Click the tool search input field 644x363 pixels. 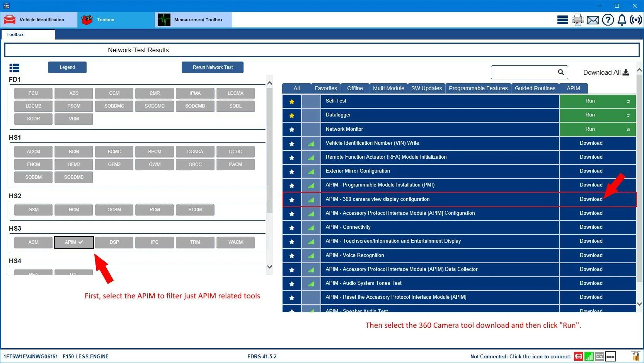[x=523, y=72]
